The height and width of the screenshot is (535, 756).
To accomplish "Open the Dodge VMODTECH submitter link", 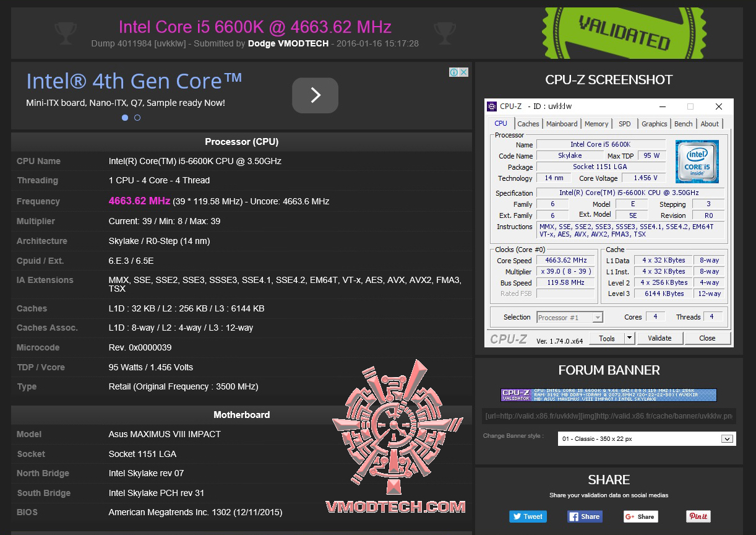I will click(288, 43).
